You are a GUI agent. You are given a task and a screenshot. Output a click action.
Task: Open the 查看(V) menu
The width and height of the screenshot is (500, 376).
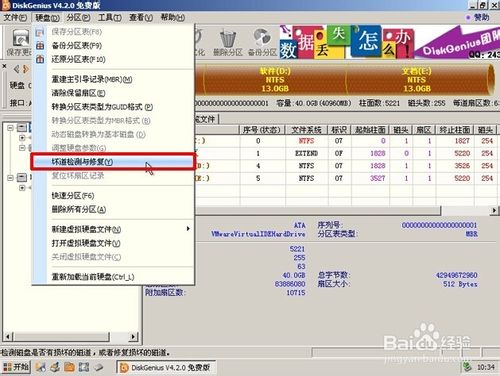click(x=141, y=17)
